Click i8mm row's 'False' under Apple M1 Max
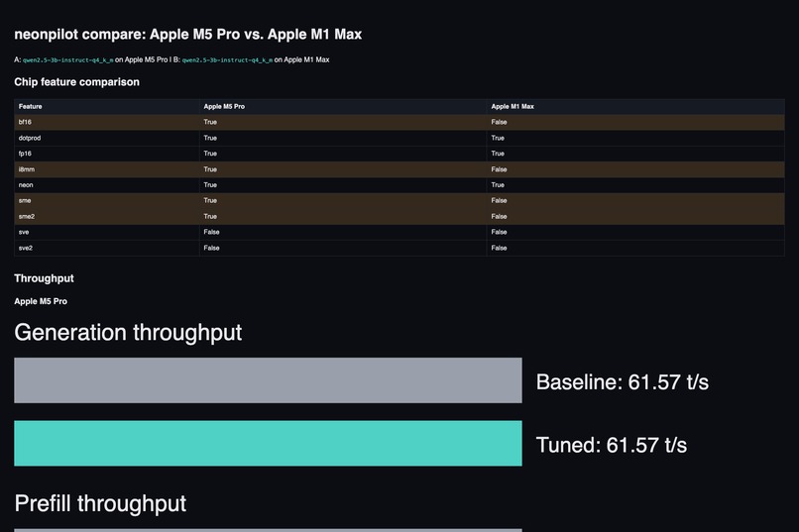Screen dimensions: 799x532 coord(499,169)
